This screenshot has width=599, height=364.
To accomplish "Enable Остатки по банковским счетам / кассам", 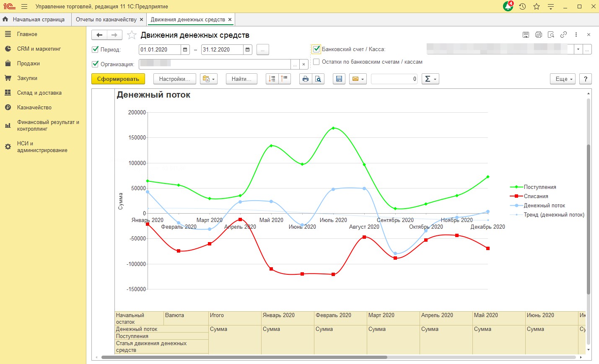I will point(316,62).
